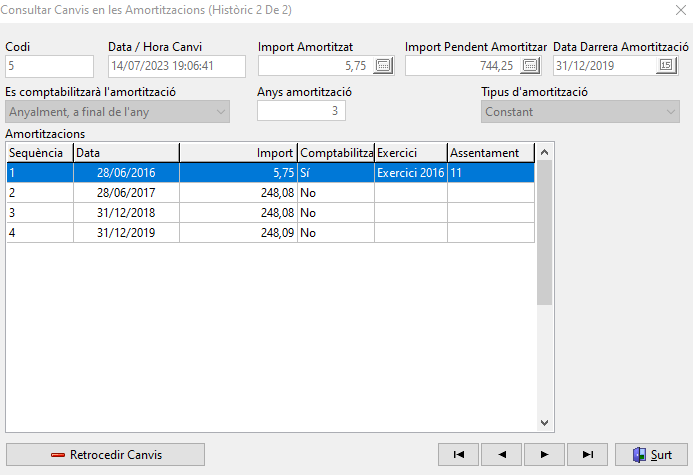Viewport: 693px width, 475px height.
Task: Open Tipus d'amortització dropdown
Action: pos(580,112)
